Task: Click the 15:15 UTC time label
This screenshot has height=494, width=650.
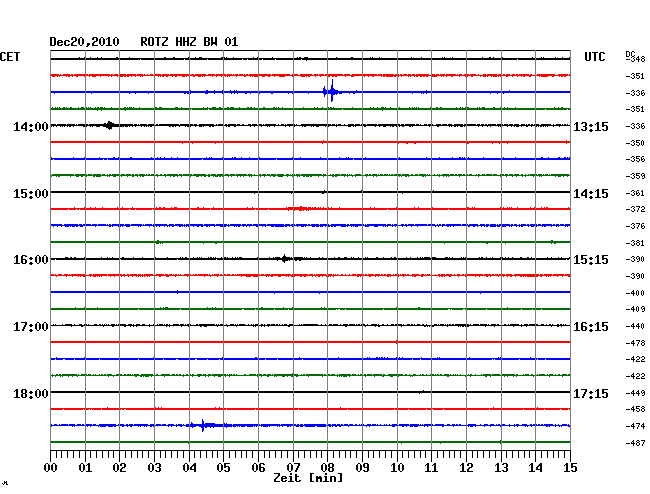Action: tap(591, 260)
